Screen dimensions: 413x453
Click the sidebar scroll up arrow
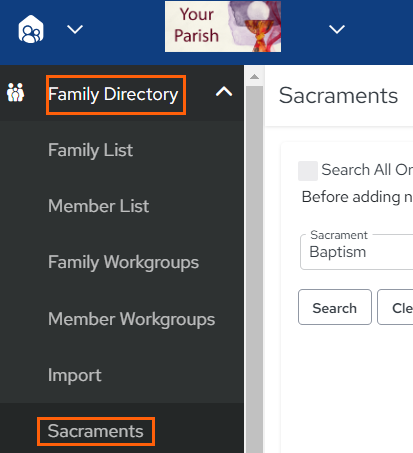coord(254,77)
